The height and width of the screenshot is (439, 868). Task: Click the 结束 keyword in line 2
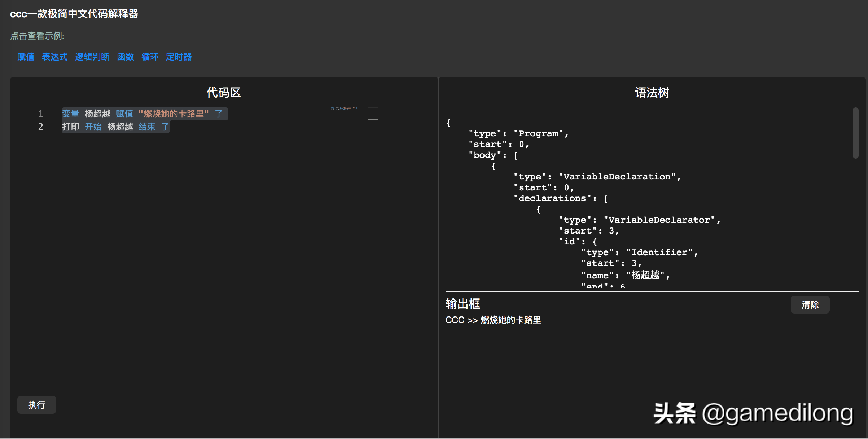pyautogui.click(x=147, y=127)
